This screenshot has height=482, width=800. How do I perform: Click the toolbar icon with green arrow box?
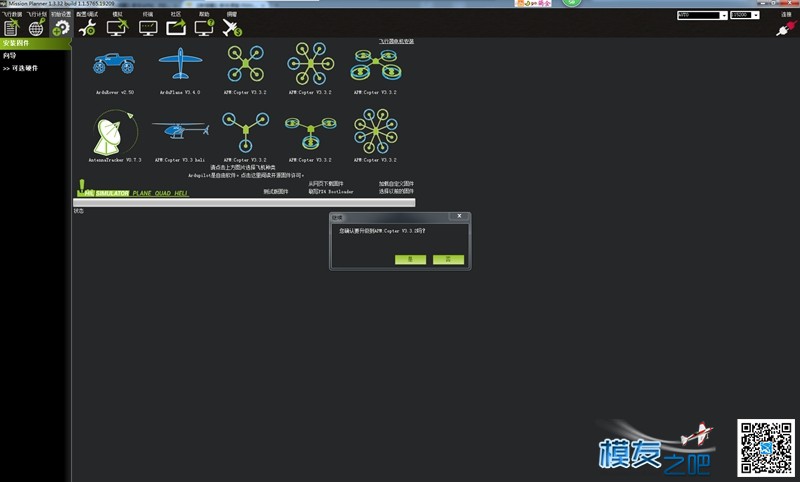pyautogui.click(x=176, y=28)
